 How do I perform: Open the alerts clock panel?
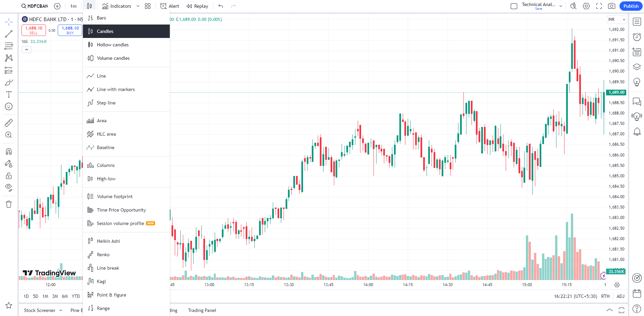click(x=637, y=37)
